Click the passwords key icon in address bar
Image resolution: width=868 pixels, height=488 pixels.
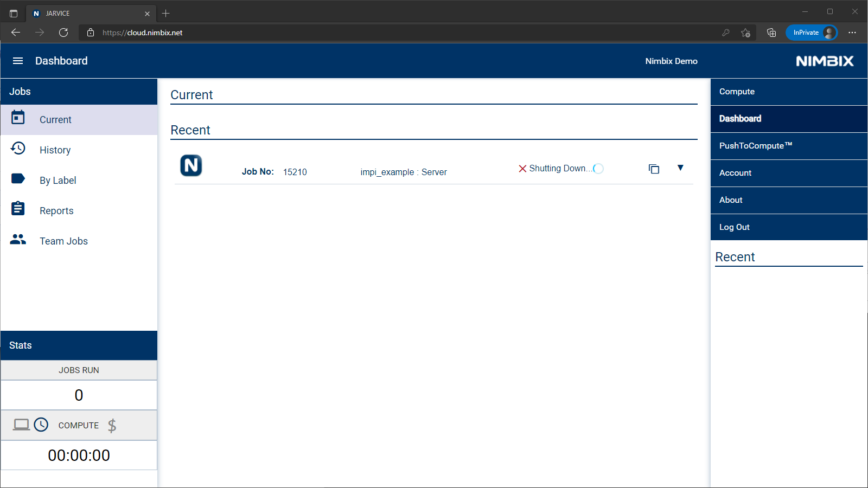(726, 33)
